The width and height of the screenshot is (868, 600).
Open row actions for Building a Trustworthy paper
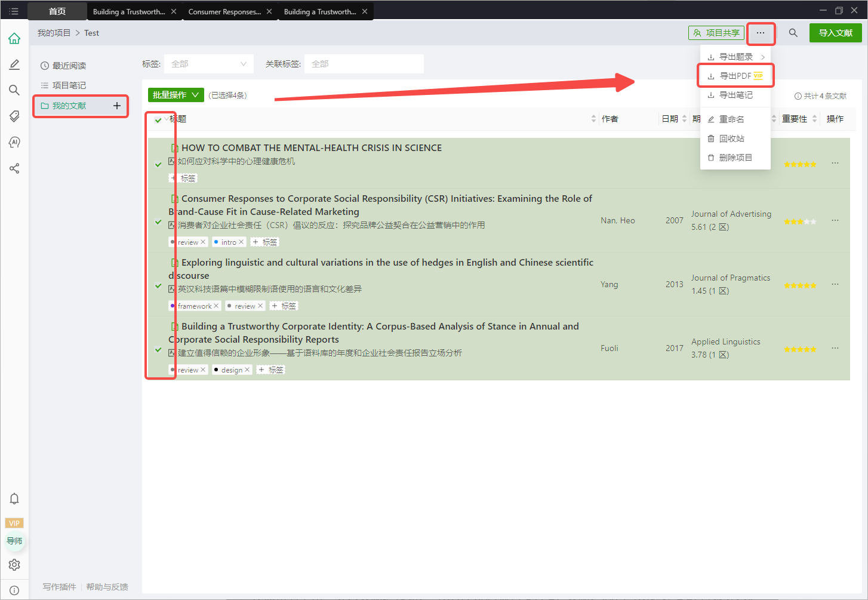tap(835, 348)
